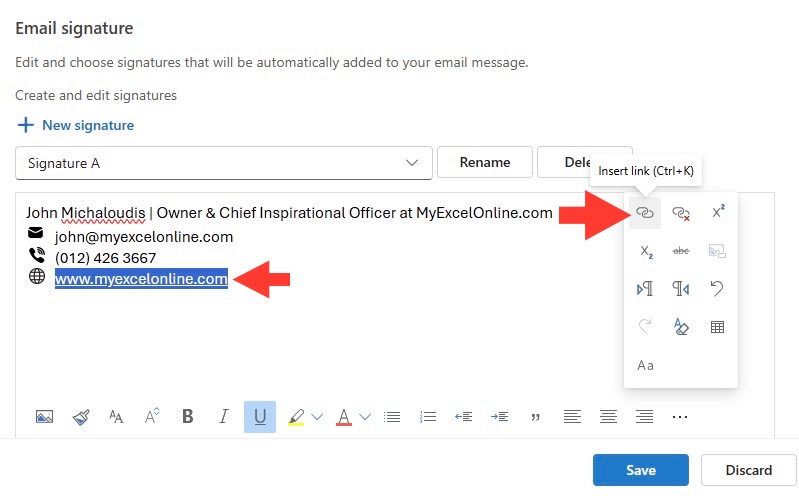Set right-to-left text direction
This screenshot has width=799, height=498.
tap(681, 289)
